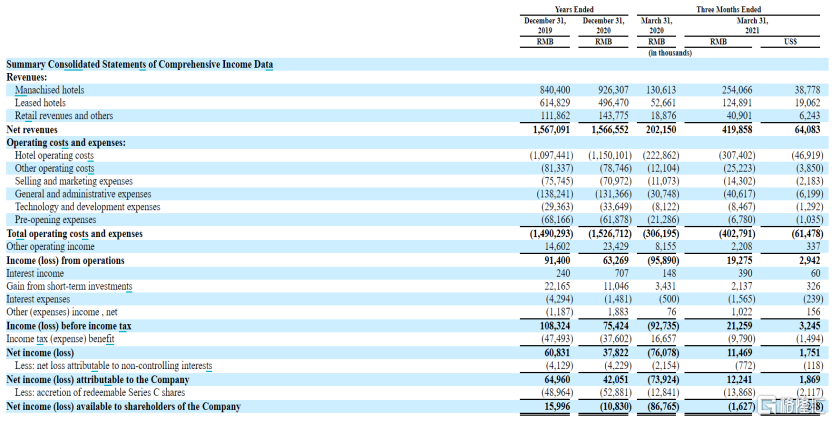
Task: Click the "Hotel operating costs" row label
Action: (54, 156)
